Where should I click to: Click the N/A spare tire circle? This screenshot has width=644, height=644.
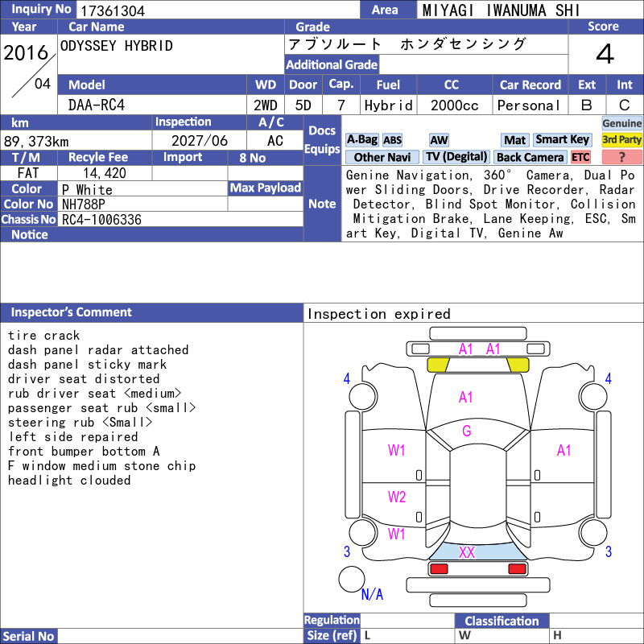(x=352, y=580)
